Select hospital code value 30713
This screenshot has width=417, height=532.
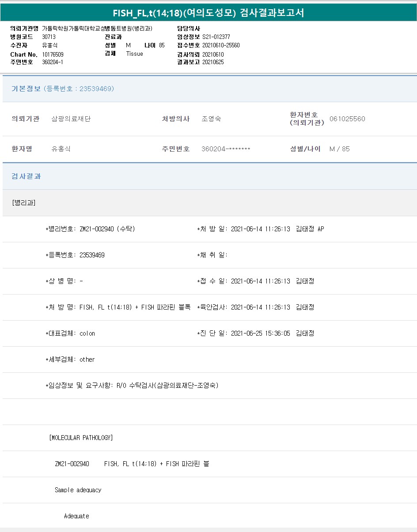click(49, 37)
